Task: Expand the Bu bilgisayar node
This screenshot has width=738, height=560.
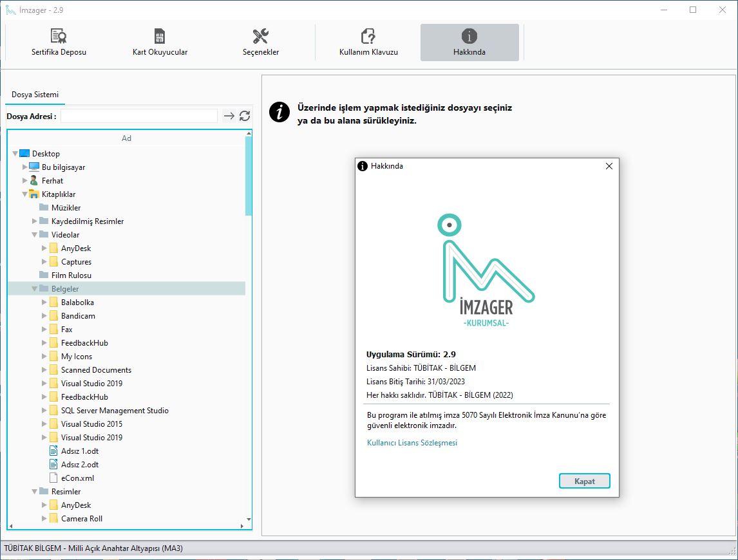Action: (25, 167)
